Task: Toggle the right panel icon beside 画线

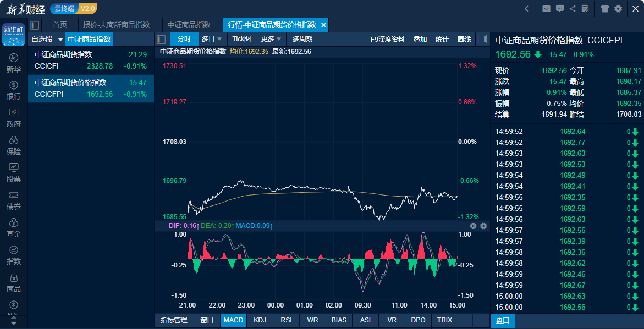Action: click(483, 40)
